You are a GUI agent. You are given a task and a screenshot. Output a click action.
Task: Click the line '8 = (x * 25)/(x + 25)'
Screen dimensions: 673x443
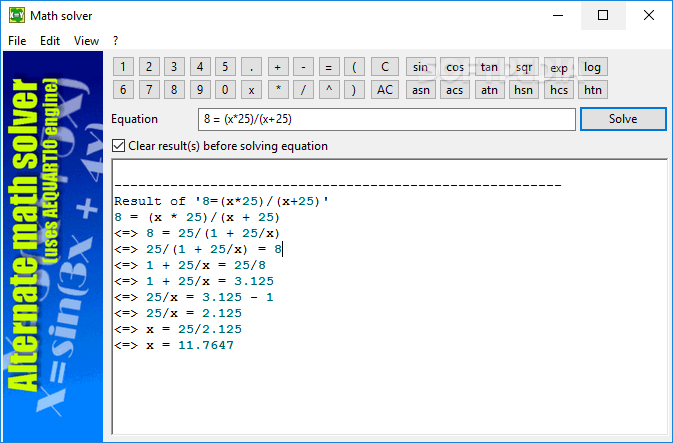(x=197, y=218)
